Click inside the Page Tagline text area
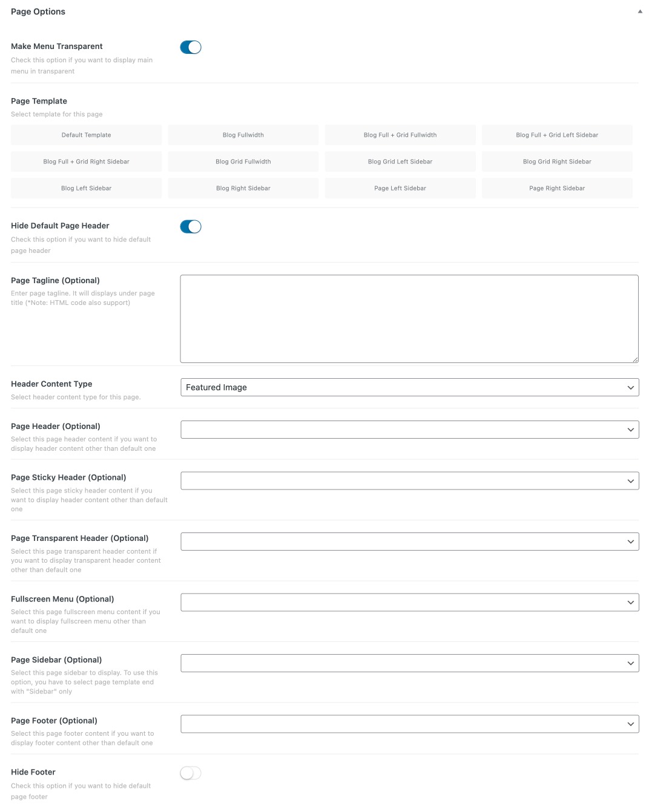 pyautogui.click(x=409, y=318)
